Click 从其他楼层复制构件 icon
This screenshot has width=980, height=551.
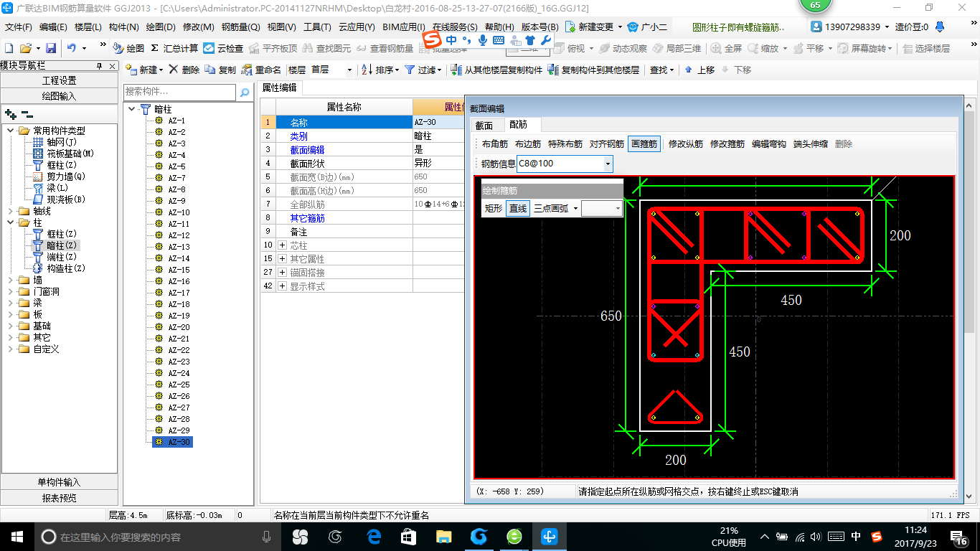tap(456, 70)
